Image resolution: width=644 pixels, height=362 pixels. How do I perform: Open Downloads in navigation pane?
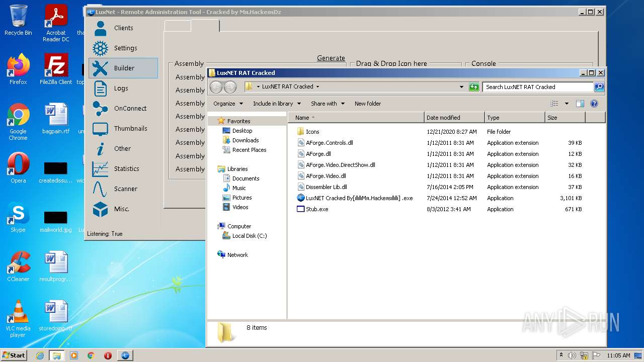tap(246, 140)
